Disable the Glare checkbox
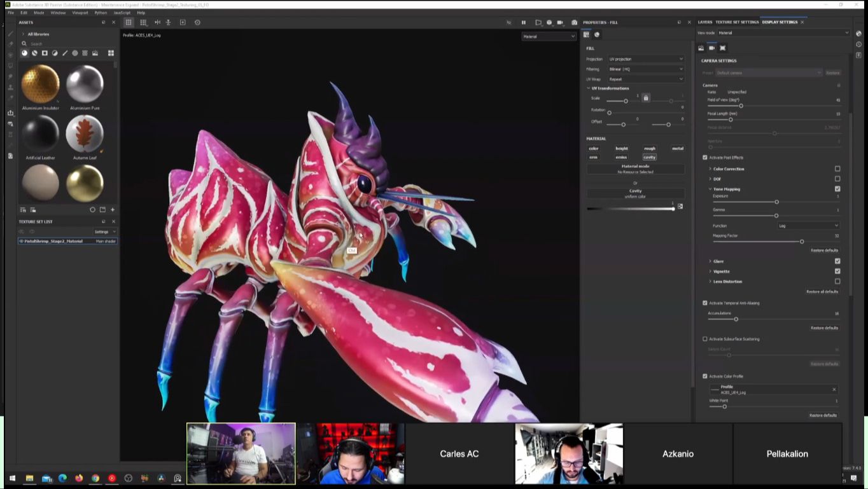Screen dimensions: 868x489 tap(837, 261)
